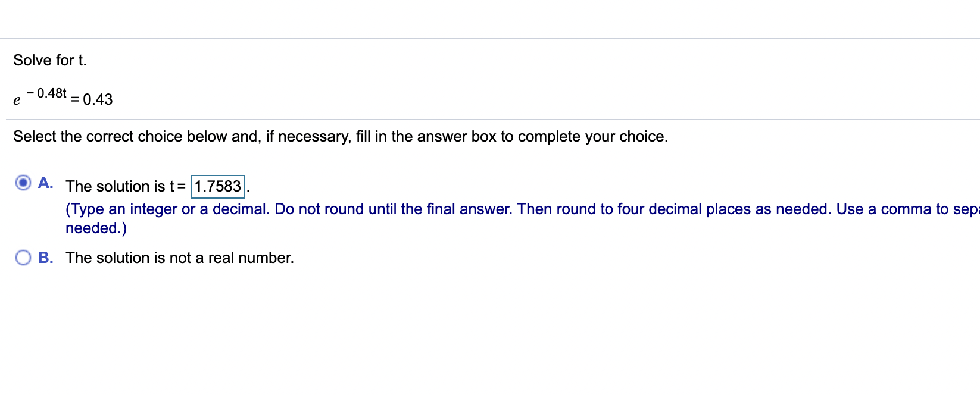
Task: Click the 'needed.)' text line
Action: (95, 227)
